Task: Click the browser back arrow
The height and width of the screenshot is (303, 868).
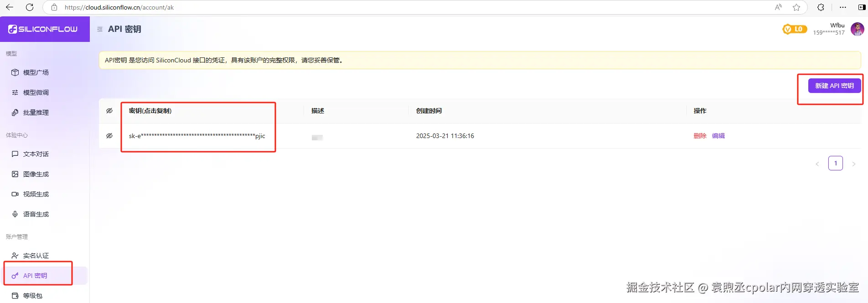Action: 10,7
